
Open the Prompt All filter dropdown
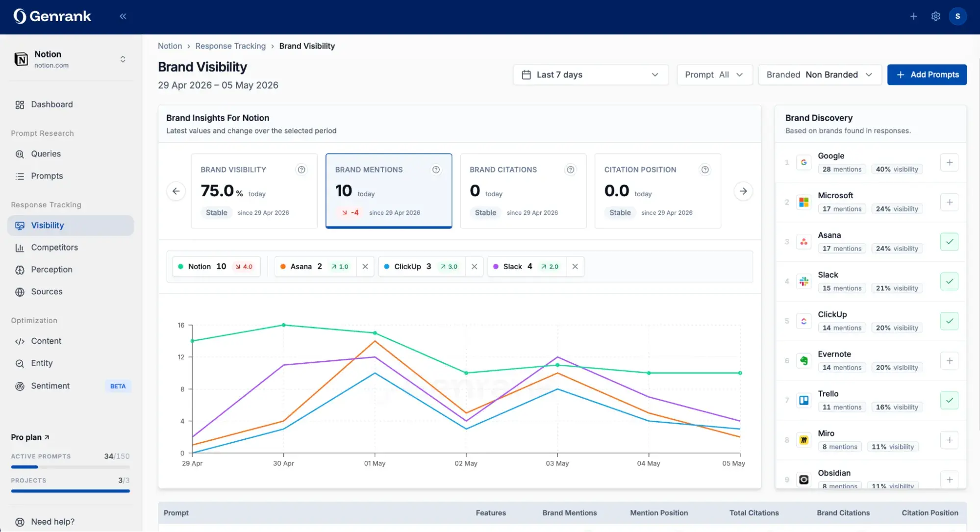(714, 75)
